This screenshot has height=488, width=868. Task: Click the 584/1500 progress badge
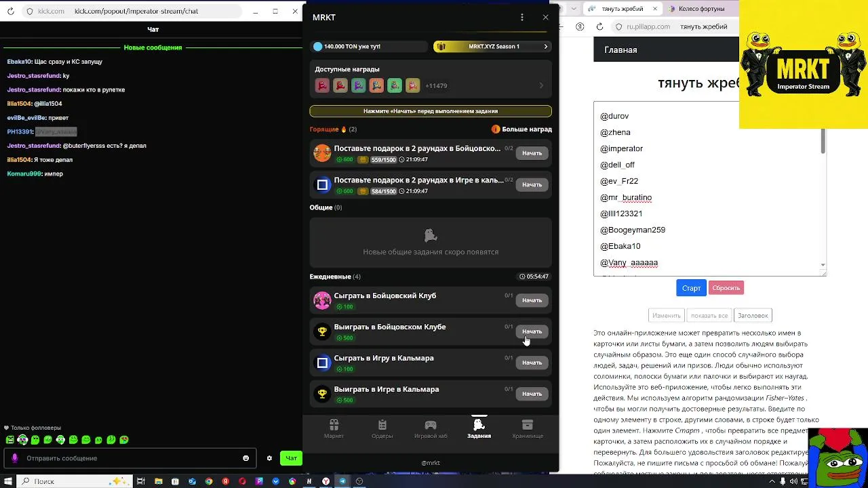(x=383, y=191)
